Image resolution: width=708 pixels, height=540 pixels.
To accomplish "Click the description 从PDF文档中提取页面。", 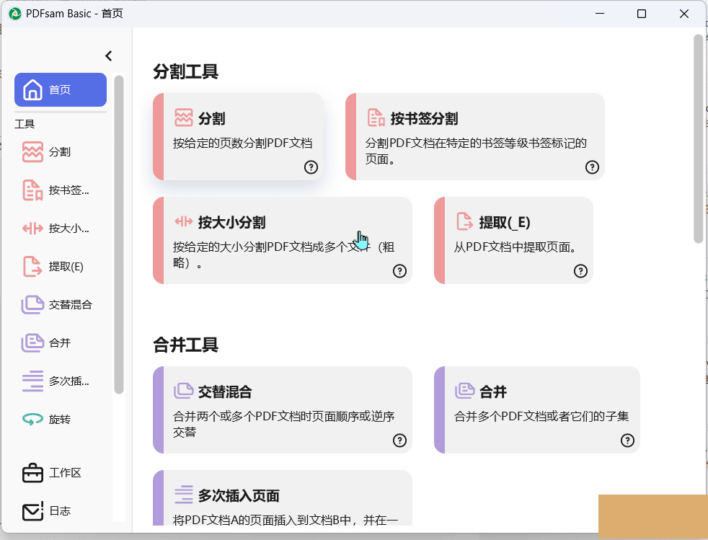I will coord(515,247).
